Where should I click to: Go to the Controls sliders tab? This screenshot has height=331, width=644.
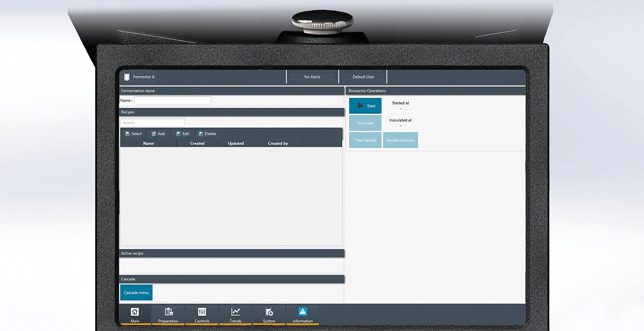(x=202, y=315)
